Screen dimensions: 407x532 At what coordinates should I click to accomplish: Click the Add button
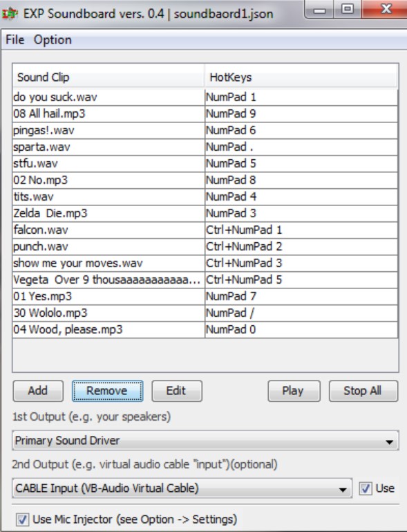click(38, 391)
